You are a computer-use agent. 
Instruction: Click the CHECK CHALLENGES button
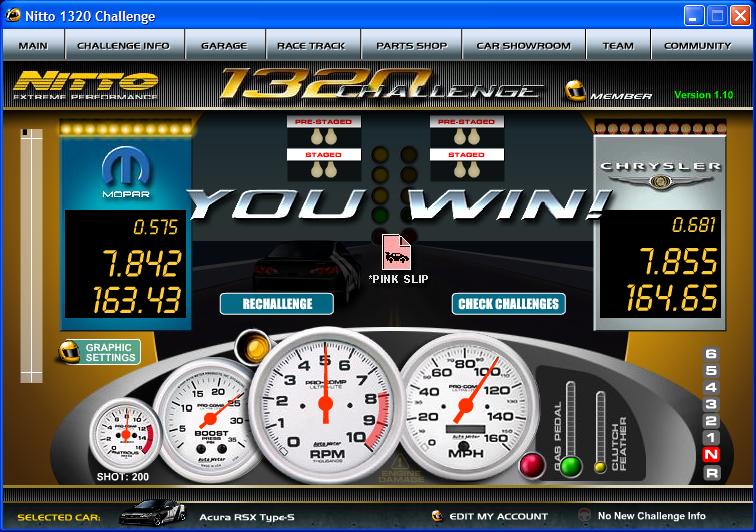point(509,304)
